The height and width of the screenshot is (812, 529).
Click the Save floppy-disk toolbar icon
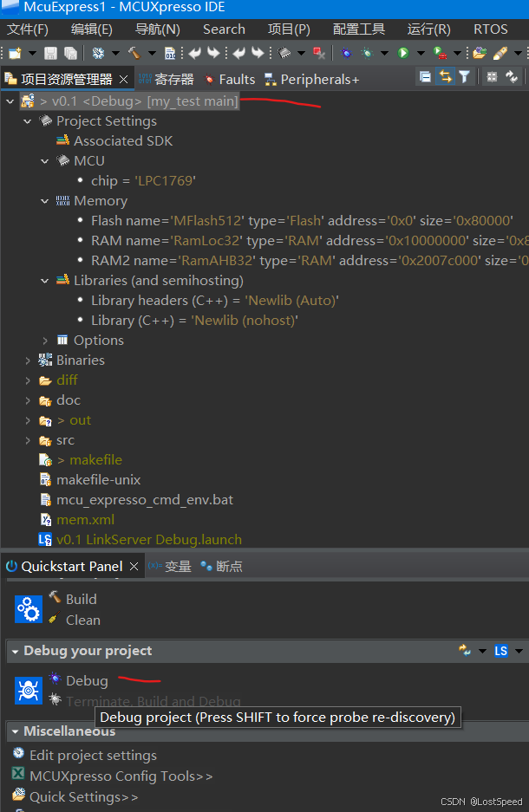[x=50, y=53]
